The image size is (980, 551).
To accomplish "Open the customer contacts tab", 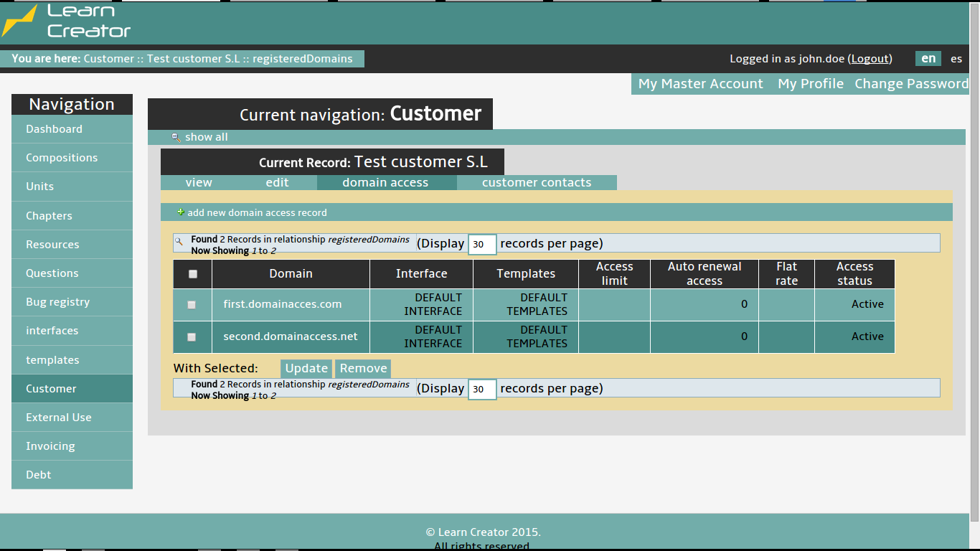I will point(536,183).
